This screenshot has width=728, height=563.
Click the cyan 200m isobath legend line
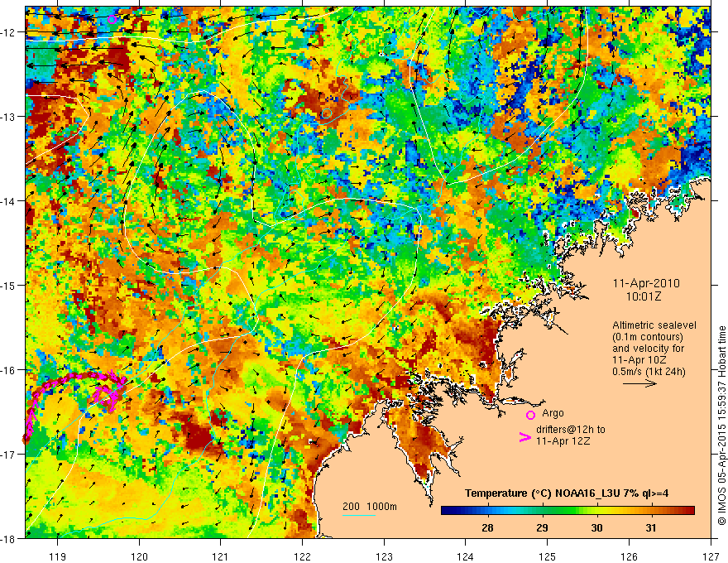coord(359,515)
